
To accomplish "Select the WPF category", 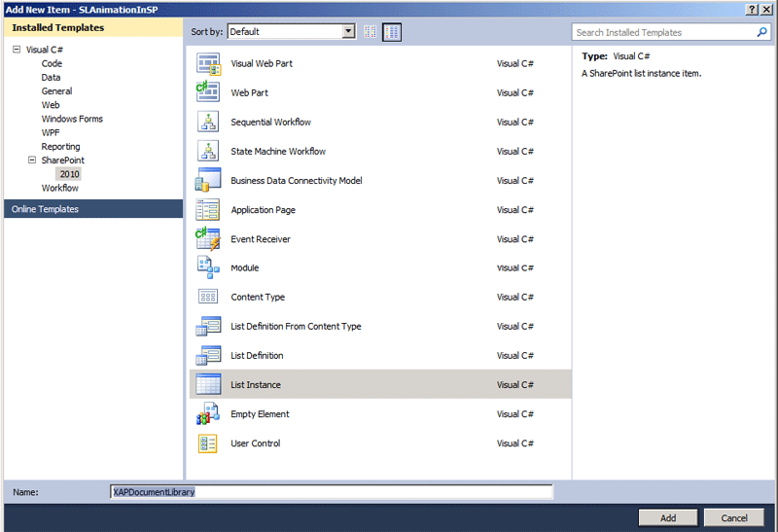I will (x=51, y=132).
